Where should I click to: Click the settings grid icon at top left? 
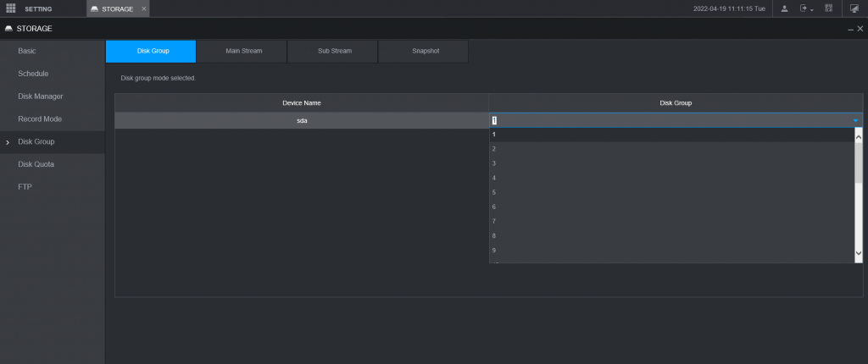[x=11, y=8]
